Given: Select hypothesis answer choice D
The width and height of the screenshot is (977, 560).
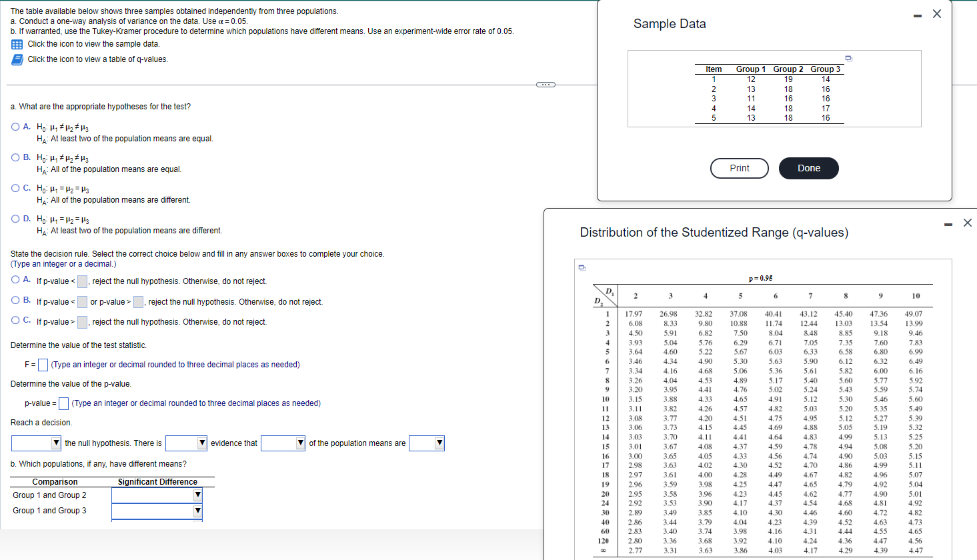Looking at the screenshot, I should pyautogui.click(x=15, y=219).
